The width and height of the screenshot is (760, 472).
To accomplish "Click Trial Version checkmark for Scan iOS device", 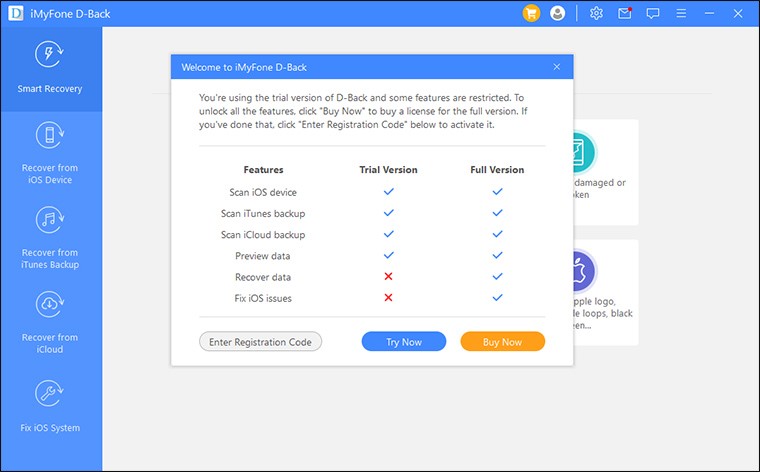I will [389, 191].
